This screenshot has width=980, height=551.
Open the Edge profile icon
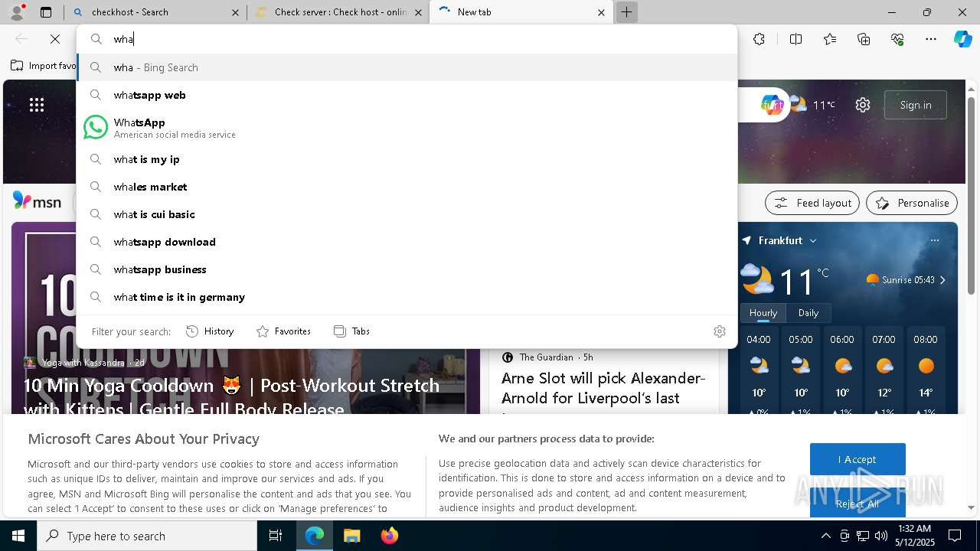point(17,11)
